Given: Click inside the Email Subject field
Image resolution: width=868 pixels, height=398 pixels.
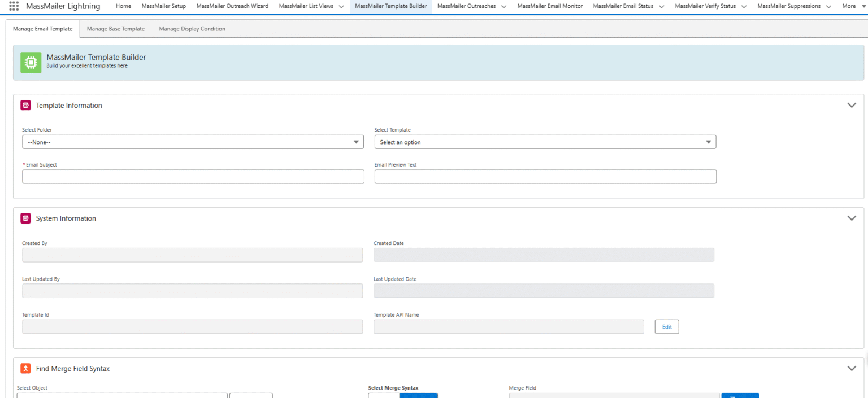Looking at the screenshot, I should 193,177.
